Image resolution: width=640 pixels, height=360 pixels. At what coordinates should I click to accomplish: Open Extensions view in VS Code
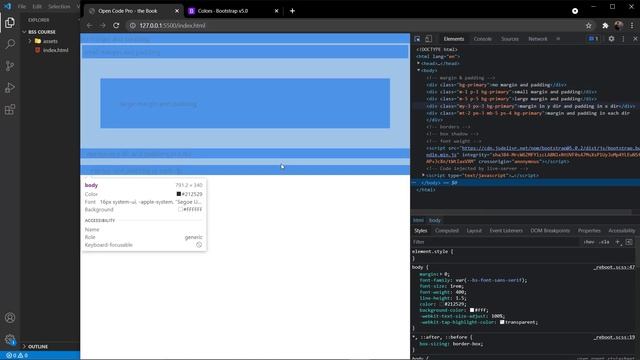coord(10,109)
